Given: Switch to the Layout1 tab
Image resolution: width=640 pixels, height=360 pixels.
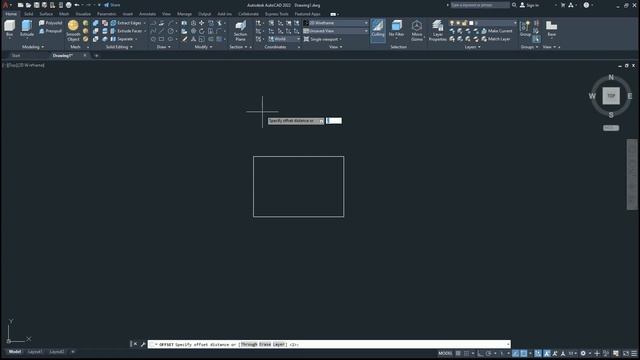Looking at the screenshot, I should tap(35, 351).
